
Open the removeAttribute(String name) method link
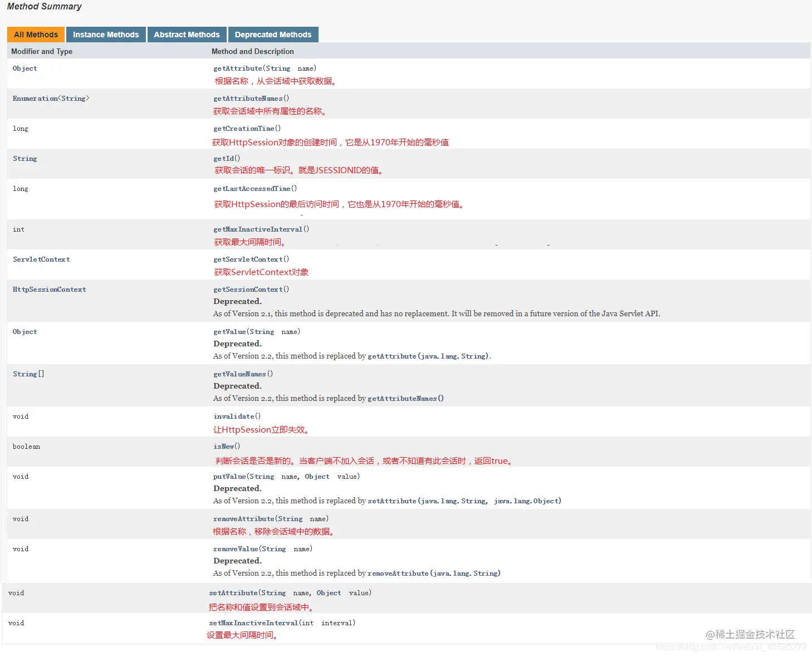(x=243, y=519)
